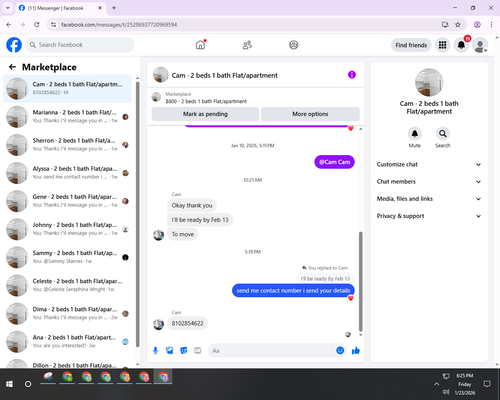The width and height of the screenshot is (500, 400).
Task: Show hidden system tray icons
Action: click(436, 384)
